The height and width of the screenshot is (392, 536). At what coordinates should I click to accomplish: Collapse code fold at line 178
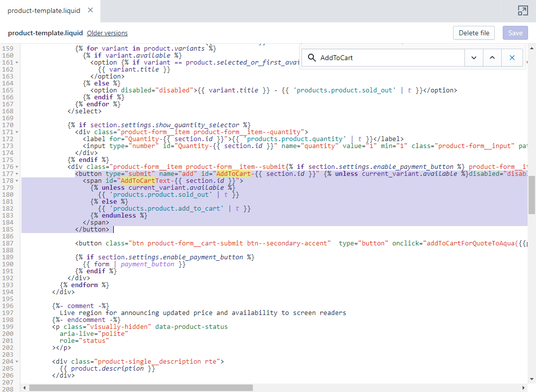[17, 181]
